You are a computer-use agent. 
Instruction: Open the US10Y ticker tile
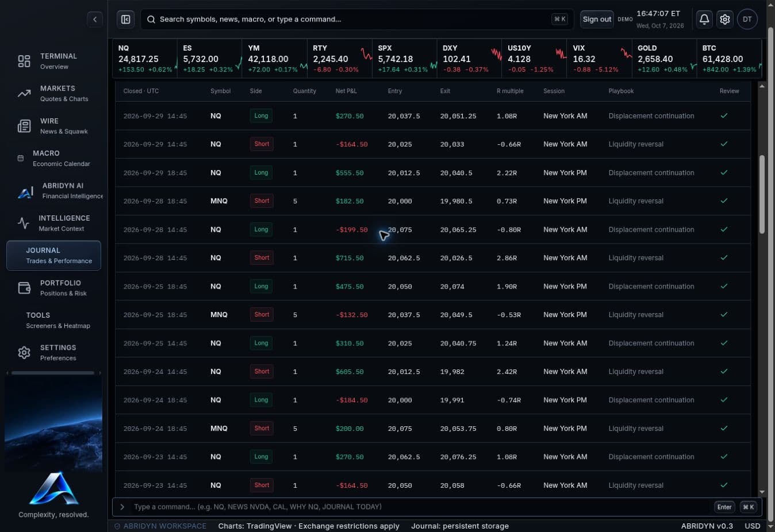(x=535, y=58)
